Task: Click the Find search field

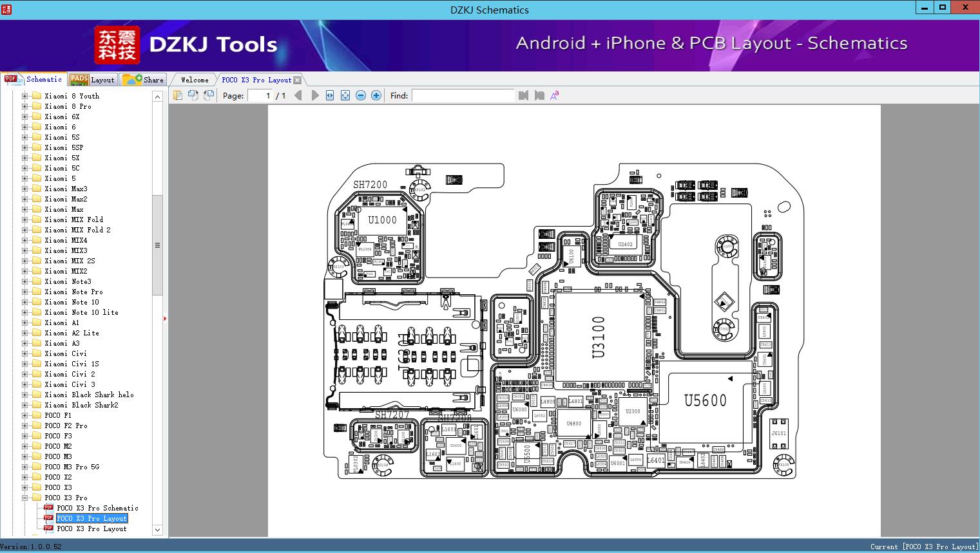Action: 463,95
